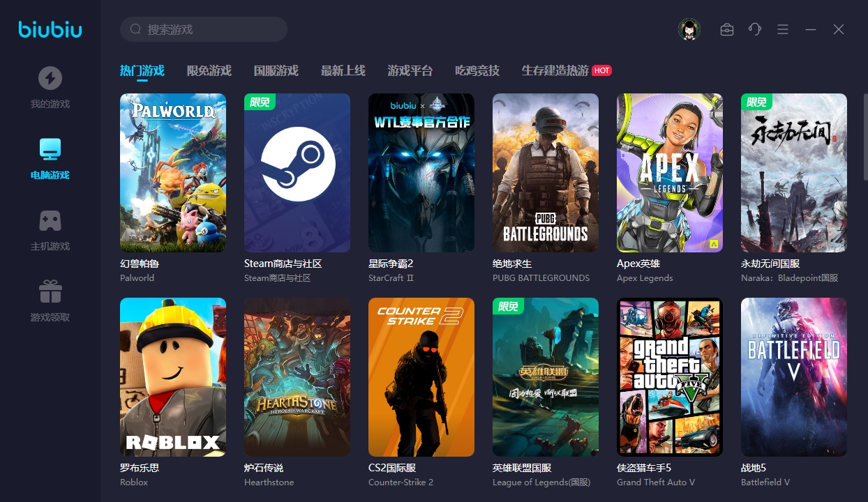Select the PC games monitor icon
This screenshot has width=868, height=502.
point(50,149)
